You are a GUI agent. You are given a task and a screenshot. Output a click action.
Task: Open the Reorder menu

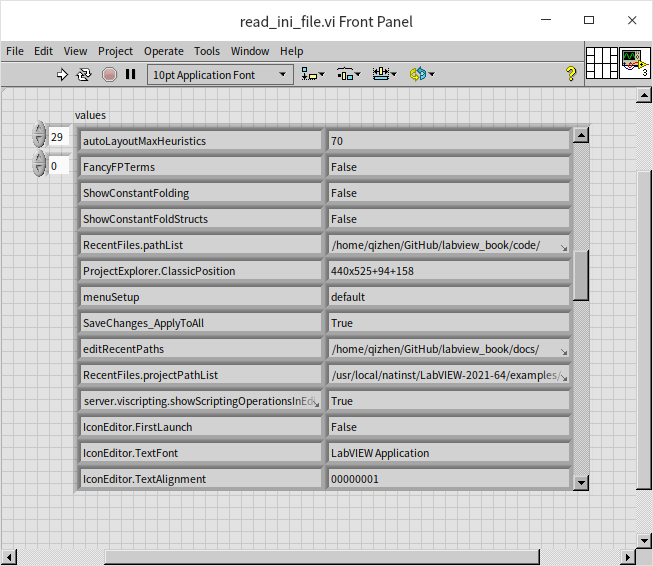point(421,74)
